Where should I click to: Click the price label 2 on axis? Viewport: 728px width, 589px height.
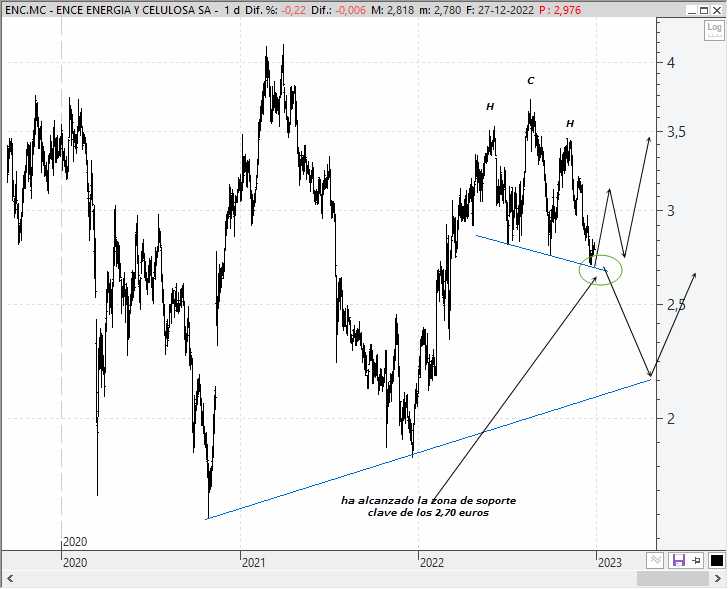tap(671, 418)
